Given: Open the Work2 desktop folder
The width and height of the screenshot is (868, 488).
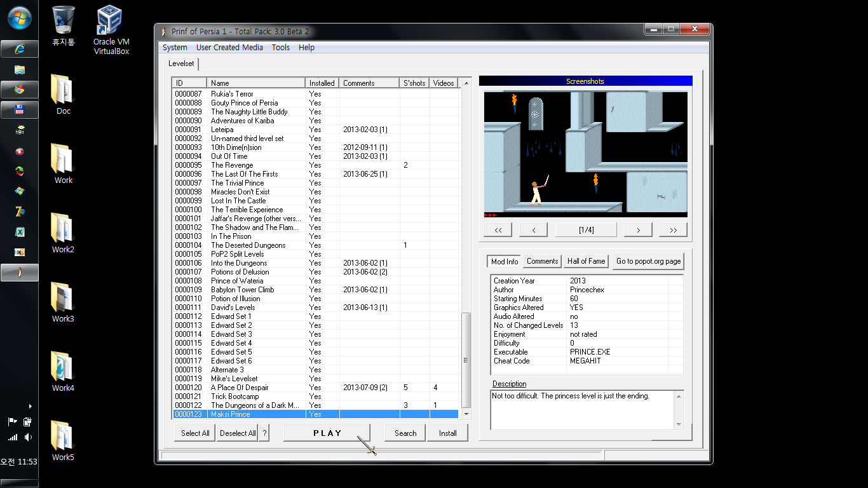Looking at the screenshot, I should pos(63,233).
